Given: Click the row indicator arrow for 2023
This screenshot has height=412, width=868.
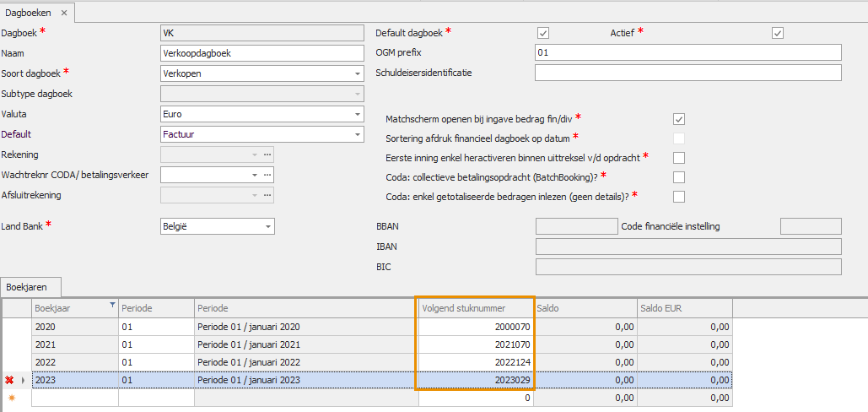Looking at the screenshot, I should 23,380.
